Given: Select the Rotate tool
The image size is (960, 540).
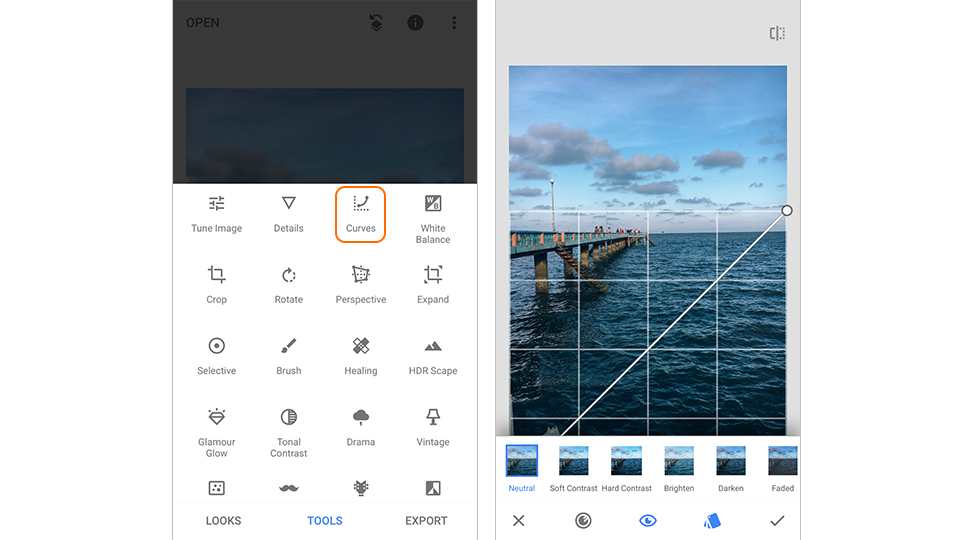Looking at the screenshot, I should [288, 285].
